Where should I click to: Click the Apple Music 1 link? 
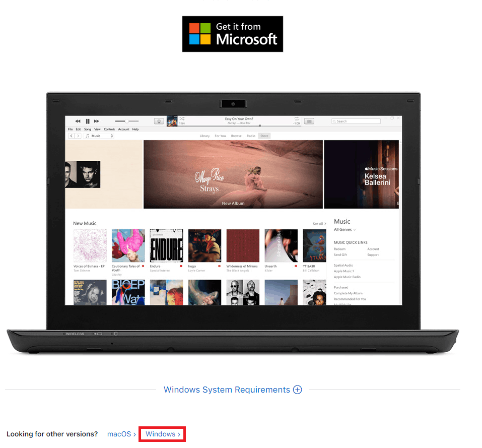coord(344,271)
